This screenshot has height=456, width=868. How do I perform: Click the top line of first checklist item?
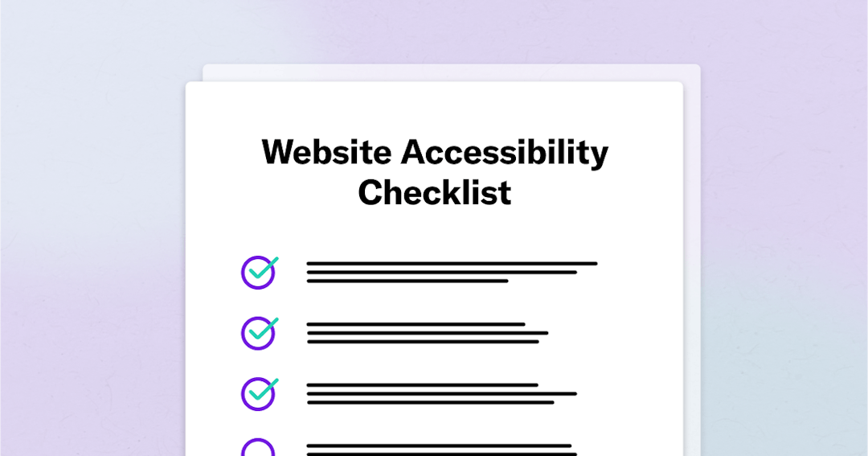(452, 263)
